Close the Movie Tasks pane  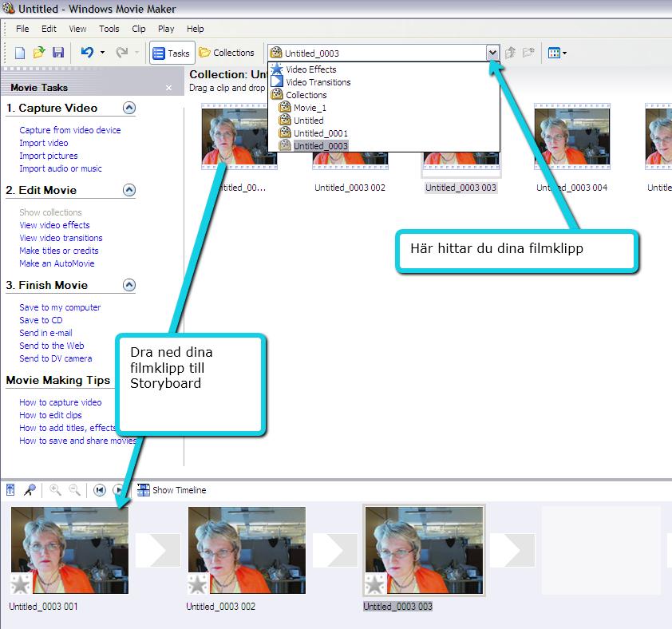169,88
